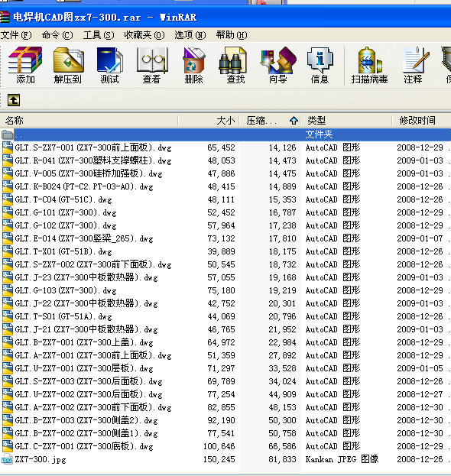Click the 文件夹 type label in selected row
This screenshot has height=476, width=451.
pos(319,134)
